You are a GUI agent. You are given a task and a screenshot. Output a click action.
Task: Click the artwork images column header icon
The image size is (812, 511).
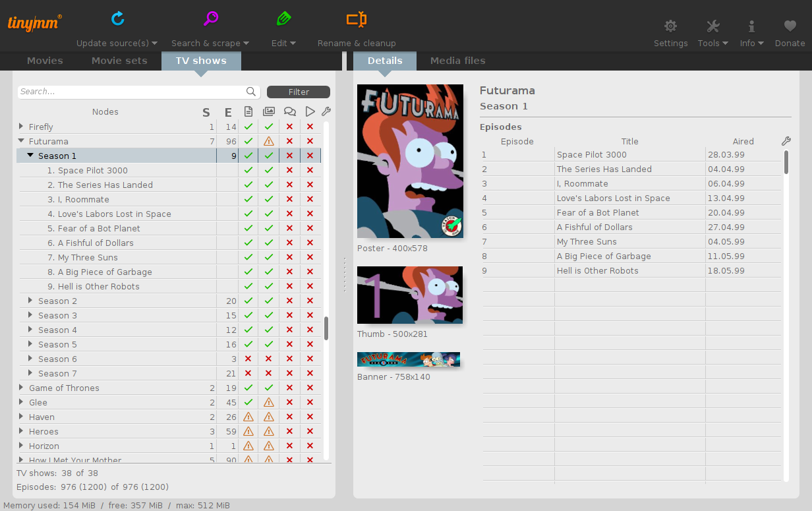pyautogui.click(x=269, y=111)
